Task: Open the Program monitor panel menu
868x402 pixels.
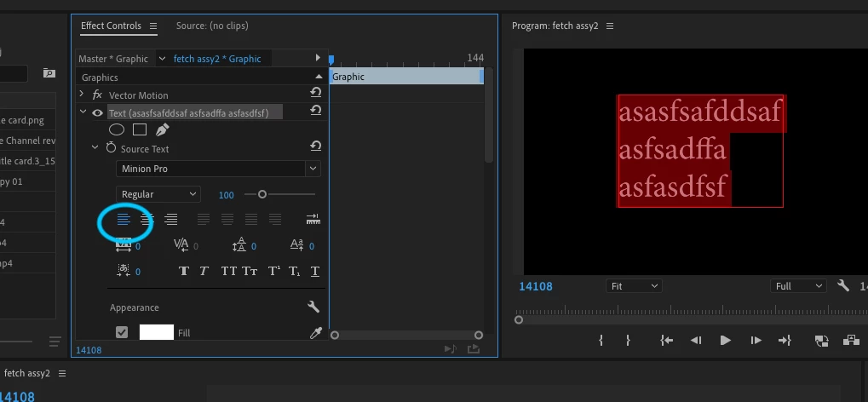Action: pyautogui.click(x=610, y=26)
